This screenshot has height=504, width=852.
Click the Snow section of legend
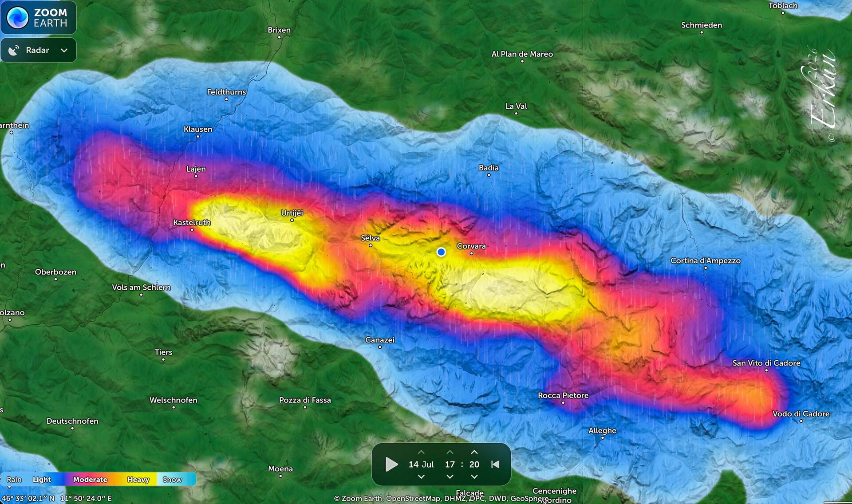(172, 480)
